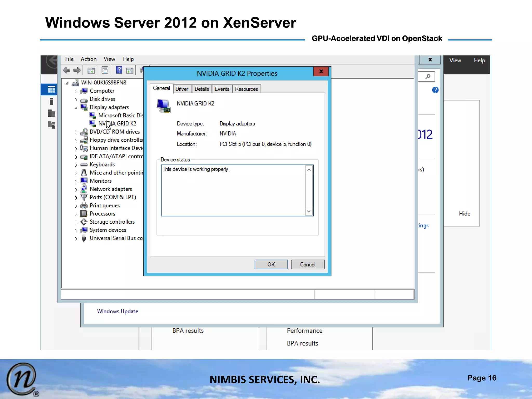Click the Server Manager back circle arrow
Screen dimensions: 532x399
[x=52, y=62]
